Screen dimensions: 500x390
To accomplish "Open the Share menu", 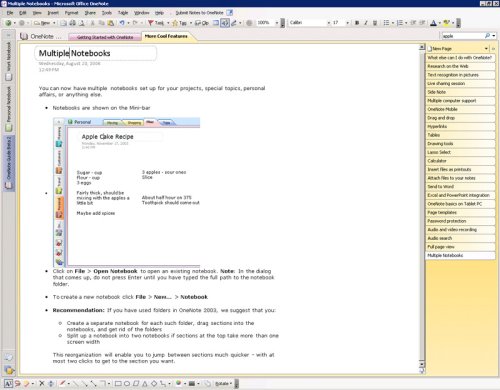I will pos(90,13).
